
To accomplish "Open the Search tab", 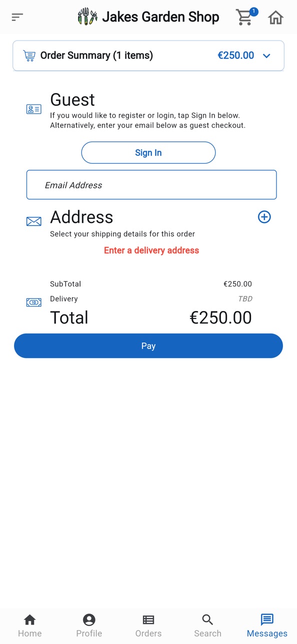I will tap(207, 626).
